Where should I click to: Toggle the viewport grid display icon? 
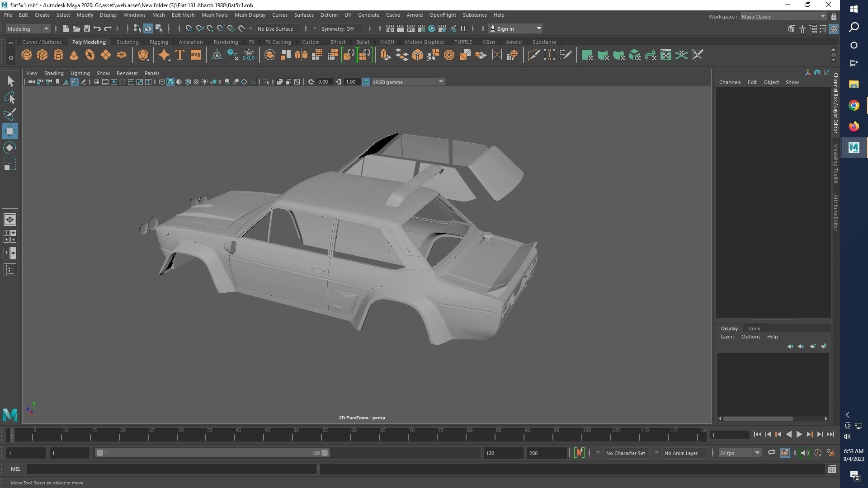pos(96,82)
